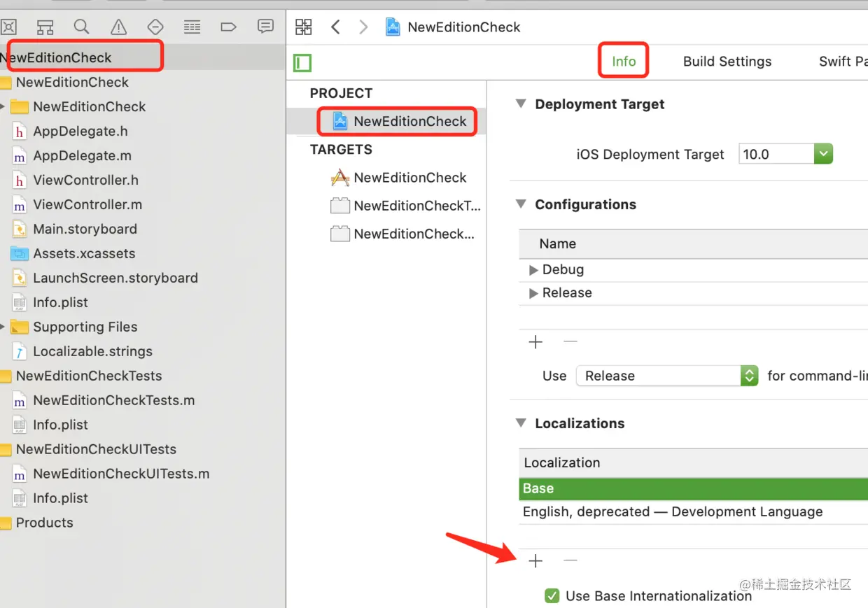Add a new configuration with plus button
Viewport: 868px width, 608px height.
pyautogui.click(x=535, y=342)
